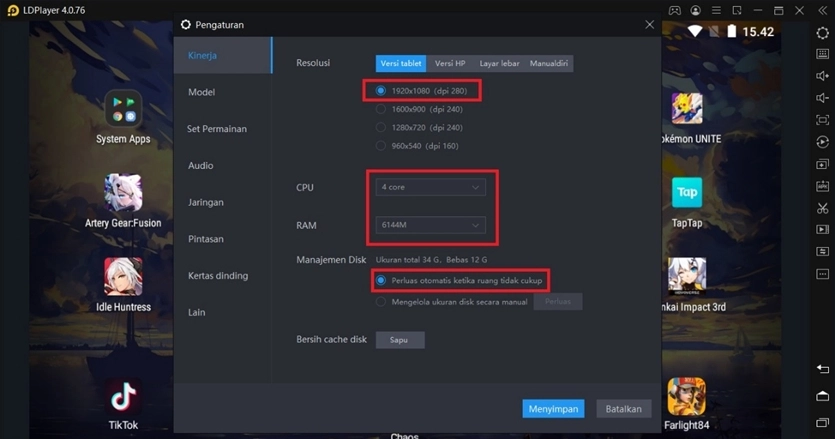Click the LDPlayer logo in title bar
The width and height of the screenshot is (835, 439).
(13, 11)
